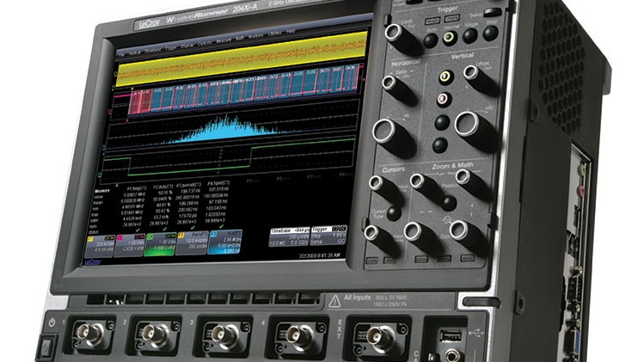The height and width of the screenshot is (362, 644).
Task: Open the Analysis menu on screen
Action: tap(256, 37)
